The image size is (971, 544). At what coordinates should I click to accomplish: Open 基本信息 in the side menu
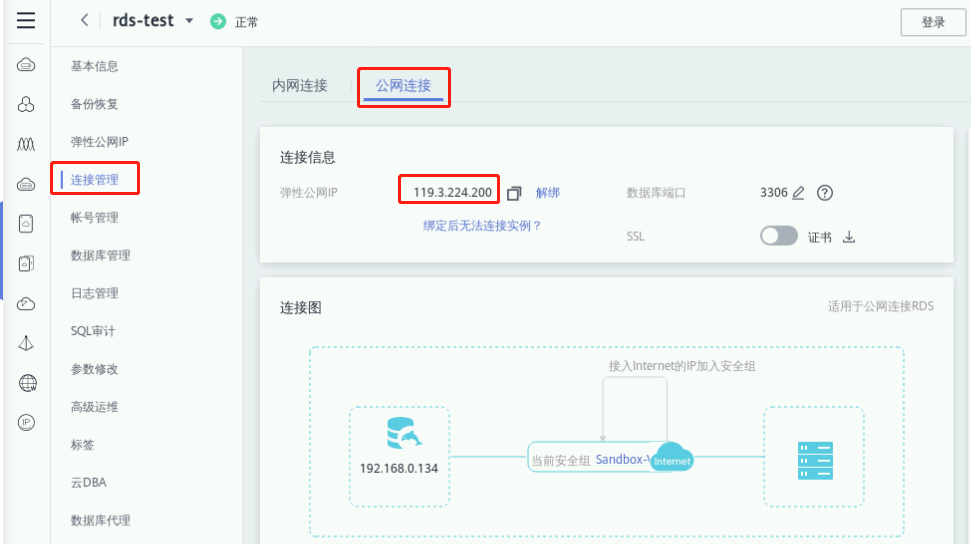(94, 66)
